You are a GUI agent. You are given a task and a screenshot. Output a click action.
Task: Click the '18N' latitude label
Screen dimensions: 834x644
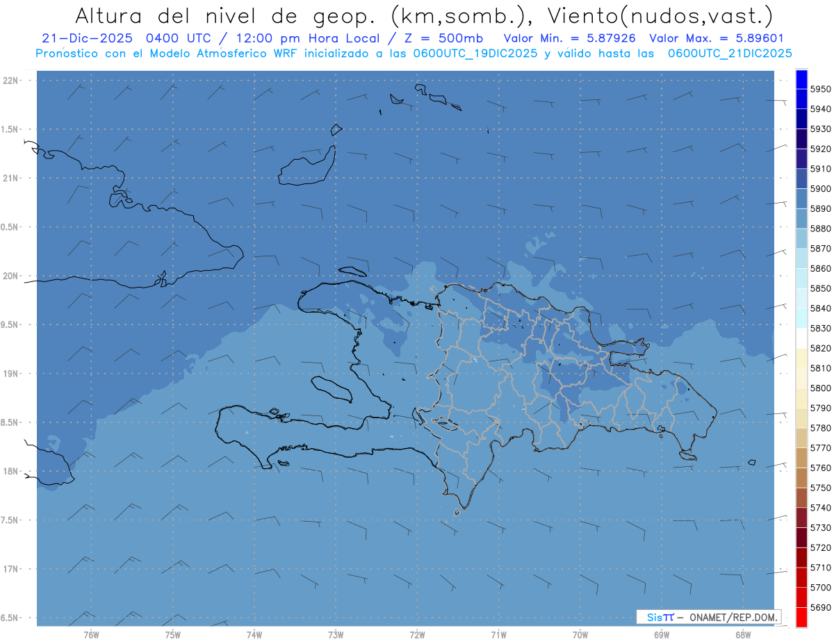pos(10,471)
